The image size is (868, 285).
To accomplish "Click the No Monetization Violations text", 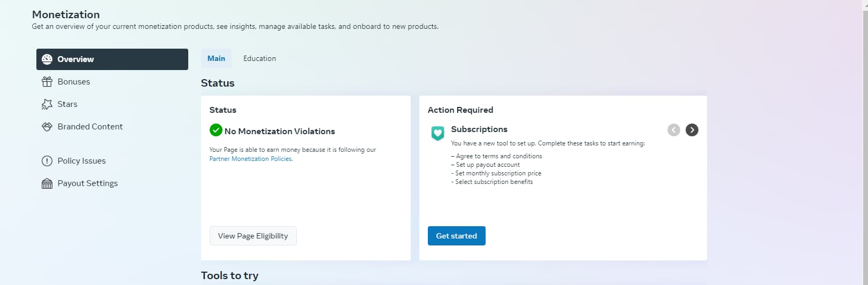I will [280, 131].
